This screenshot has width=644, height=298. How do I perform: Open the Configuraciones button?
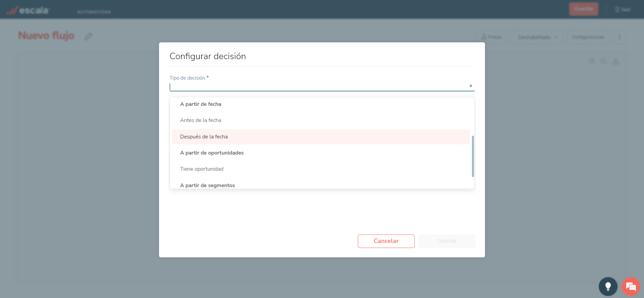[588, 37]
